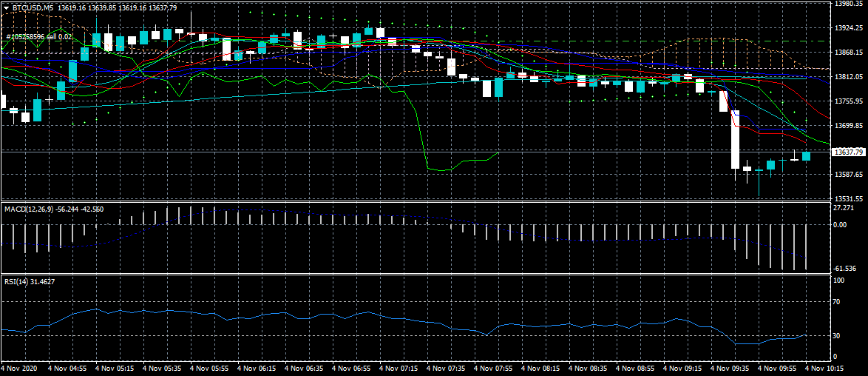
Task: Click the RSI 70 level label
Action: point(838,302)
